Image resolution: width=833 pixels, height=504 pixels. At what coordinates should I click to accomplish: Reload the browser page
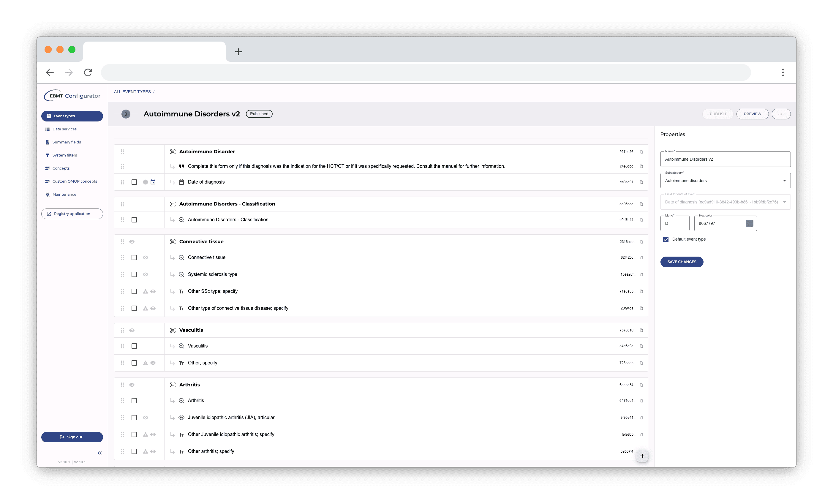coord(88,72)
